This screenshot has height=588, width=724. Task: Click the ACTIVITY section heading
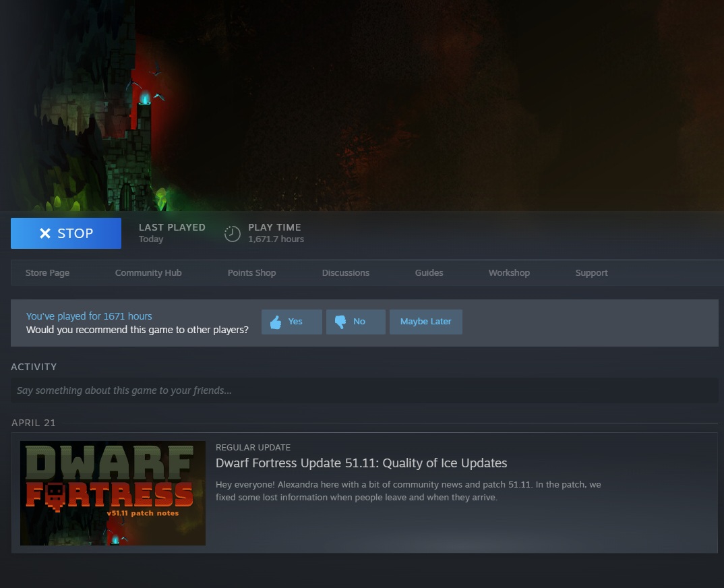pyautogui.click(x=34, y=367)
